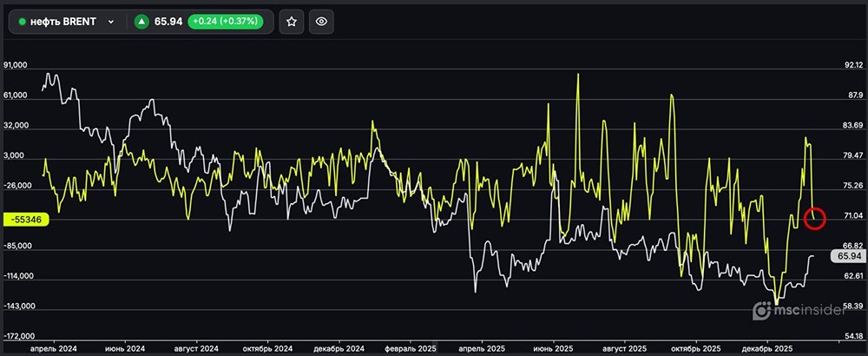
Task: Click the red circle marker on chart
Action: (814, 218)
